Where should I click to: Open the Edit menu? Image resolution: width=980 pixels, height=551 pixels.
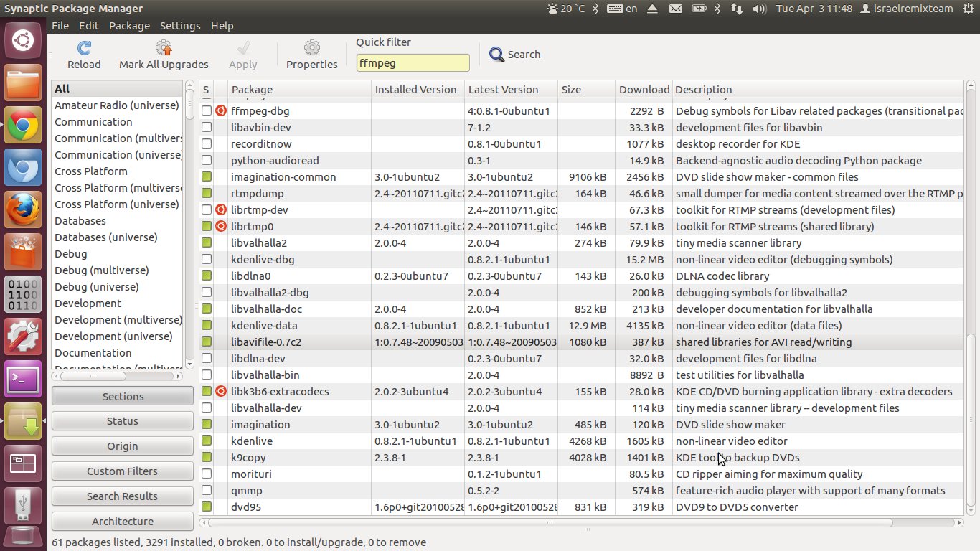click(x=89, y=25)
